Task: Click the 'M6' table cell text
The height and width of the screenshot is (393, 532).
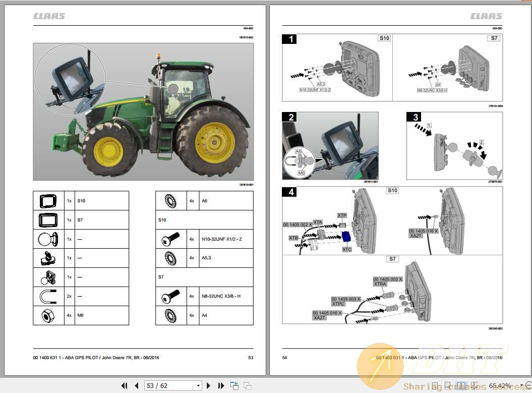Action: 80,315
